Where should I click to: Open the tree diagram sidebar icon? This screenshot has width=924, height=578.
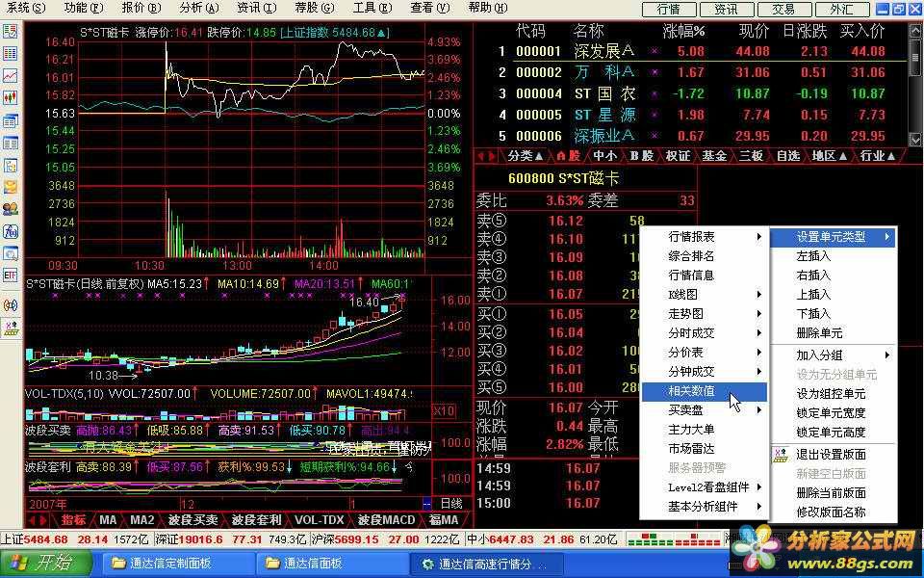tap(10, 166)
